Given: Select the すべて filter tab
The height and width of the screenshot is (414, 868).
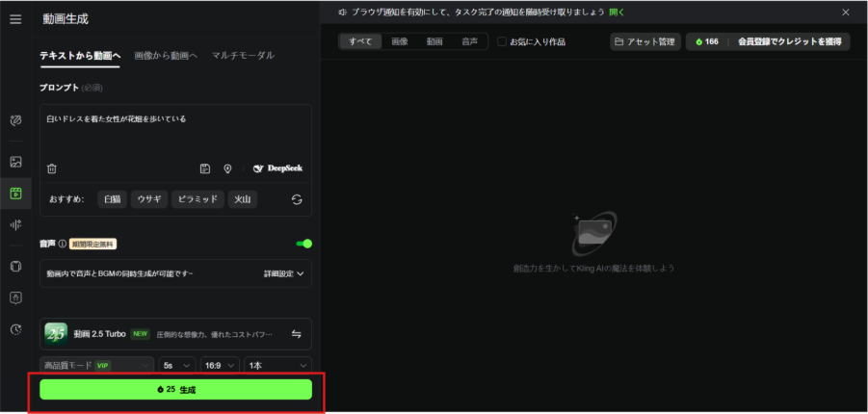Looking at the screenshot, I should pyautogui.click(x=360, y=41).
